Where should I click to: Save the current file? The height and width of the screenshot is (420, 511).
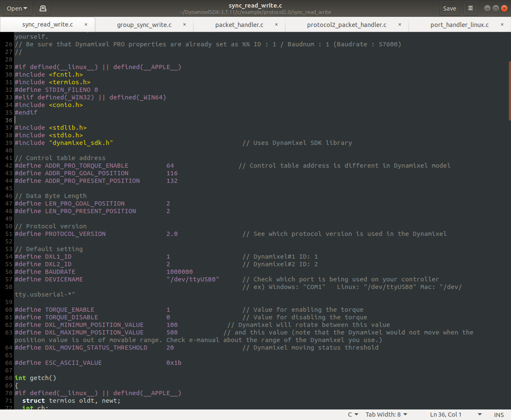point(449,8)
